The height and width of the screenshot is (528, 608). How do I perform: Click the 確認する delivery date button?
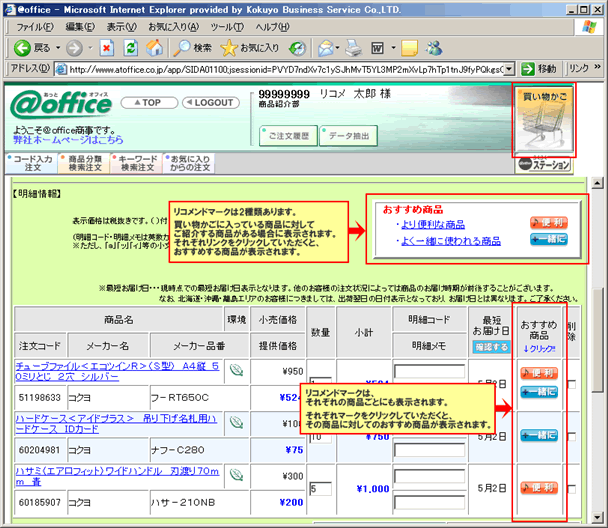(491, 347)
